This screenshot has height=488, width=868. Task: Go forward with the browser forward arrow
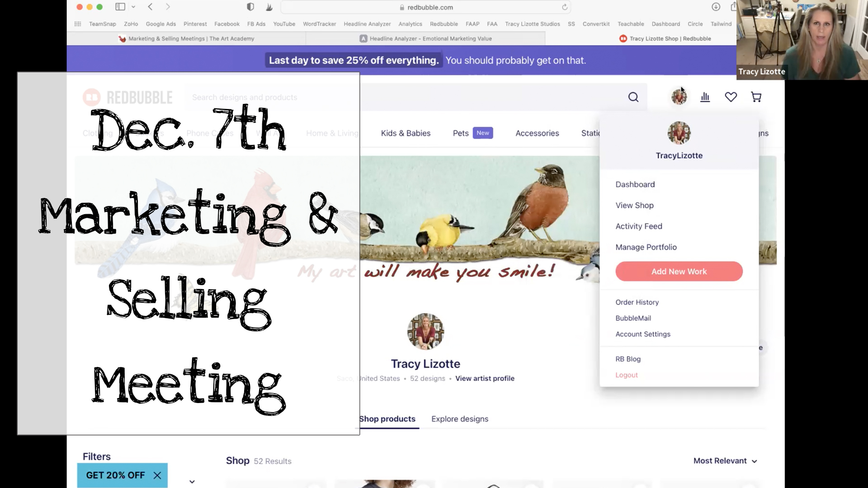click(x=168, y=7)
